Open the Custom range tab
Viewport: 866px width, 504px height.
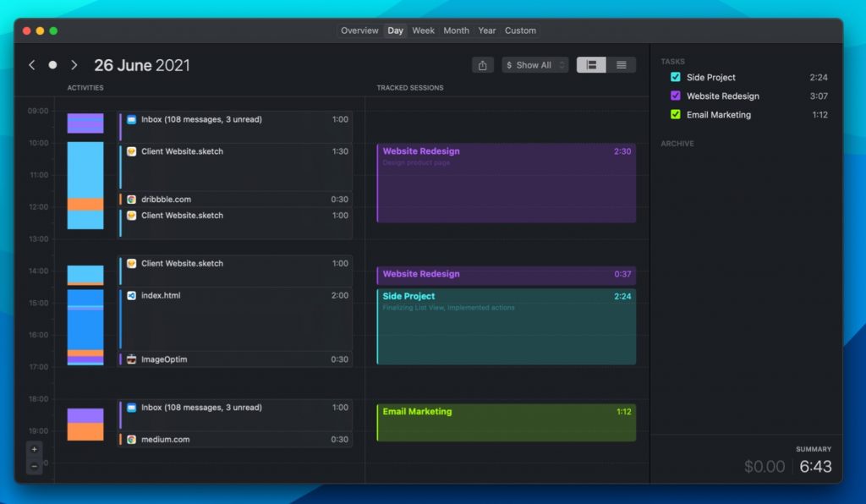point(520,30)
